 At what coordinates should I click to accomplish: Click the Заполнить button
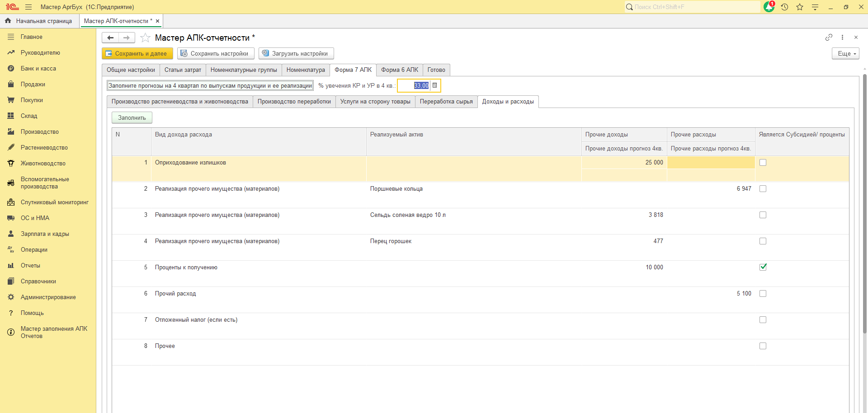coord(132,117)
